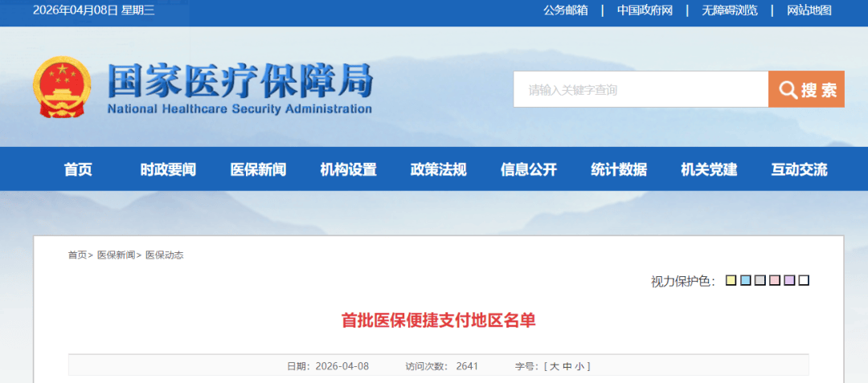Viewport: 868px width, 383px height.
Task: Focus the keyword search input field
Action: click(640, 90)
